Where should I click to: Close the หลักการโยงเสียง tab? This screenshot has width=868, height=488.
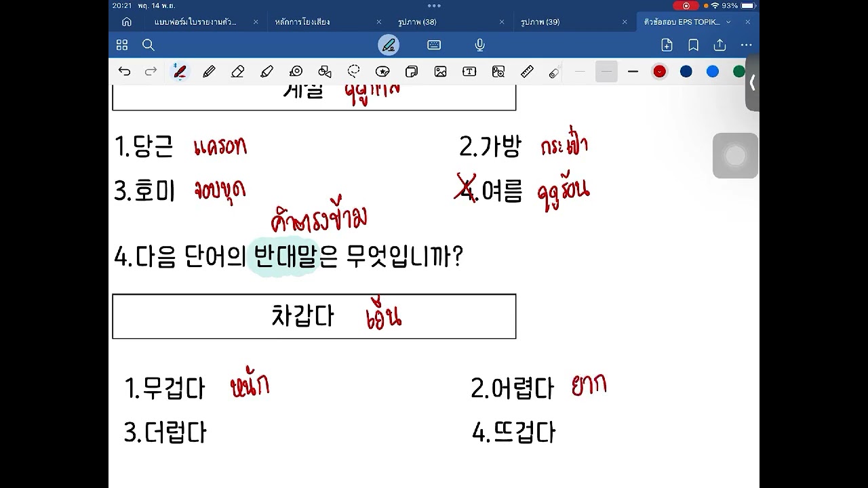point(378,22)
